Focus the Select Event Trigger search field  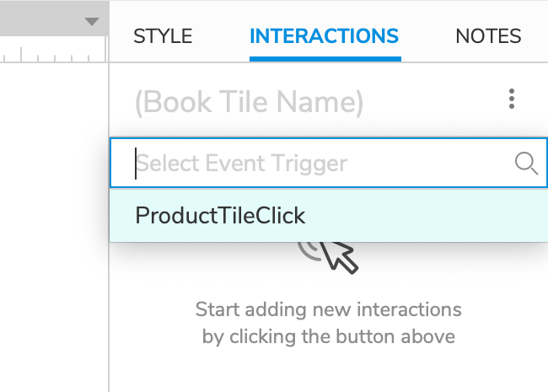tap(329, 164)
